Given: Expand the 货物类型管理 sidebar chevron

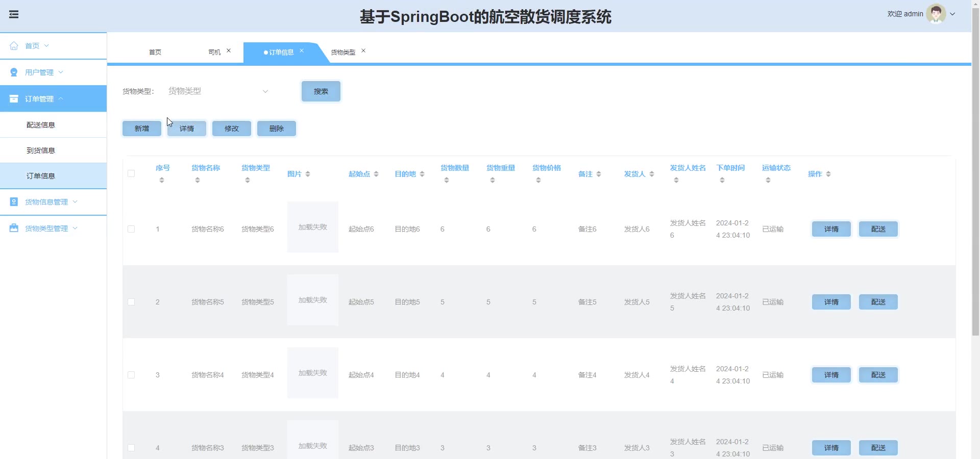Looking at the screenshot, I should coord(75,228).
